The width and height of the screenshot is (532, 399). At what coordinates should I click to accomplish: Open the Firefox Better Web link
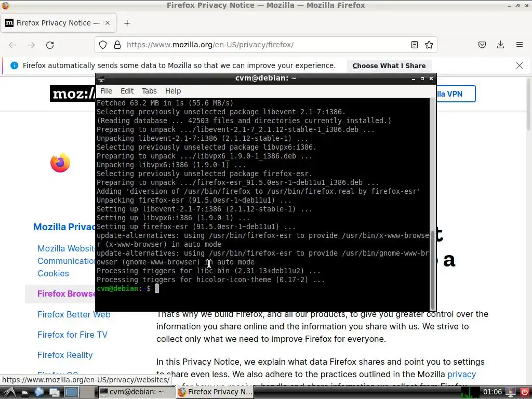pos(74,314)
